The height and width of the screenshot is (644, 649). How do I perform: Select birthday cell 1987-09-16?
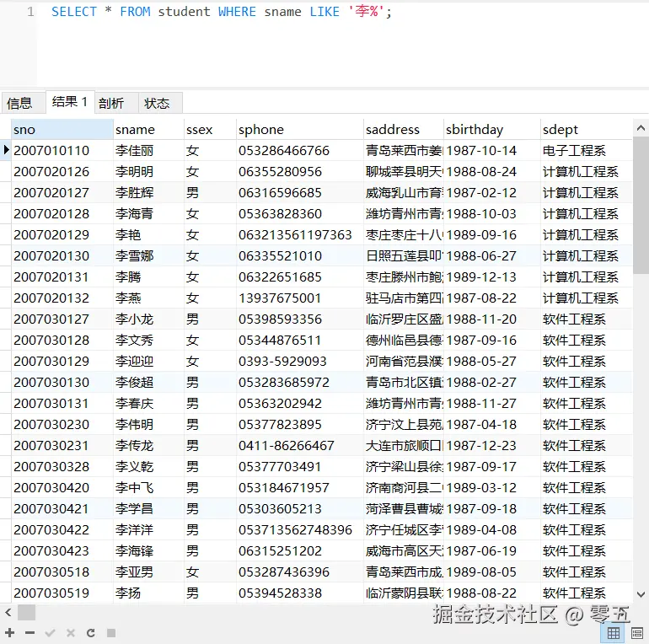[x=492, y=341]
